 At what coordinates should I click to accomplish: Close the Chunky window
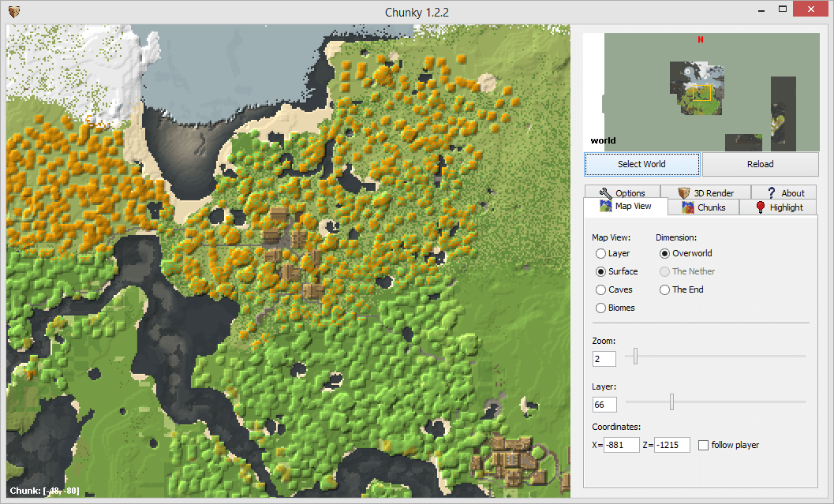[810, 9]
